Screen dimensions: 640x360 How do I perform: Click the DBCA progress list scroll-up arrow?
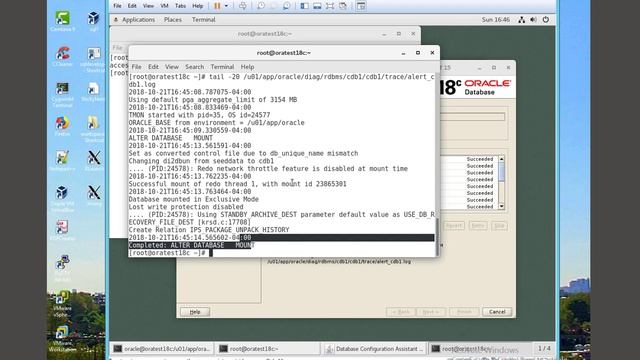tap(502, 159)
